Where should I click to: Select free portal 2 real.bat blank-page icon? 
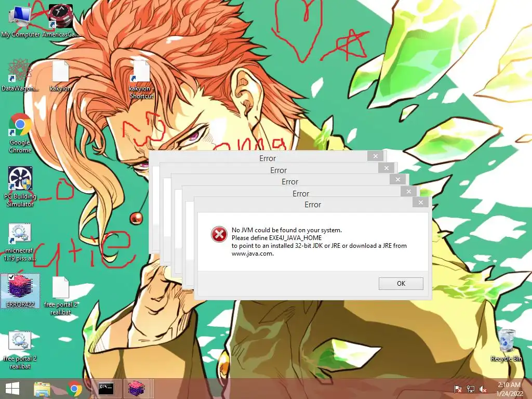[60, 295]
